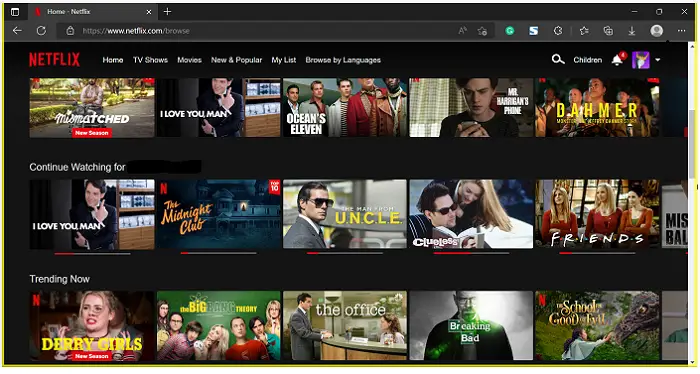This screenshot has width=700, height=374.
Task: Go back with browser back arrow
Action: point(17,30)
